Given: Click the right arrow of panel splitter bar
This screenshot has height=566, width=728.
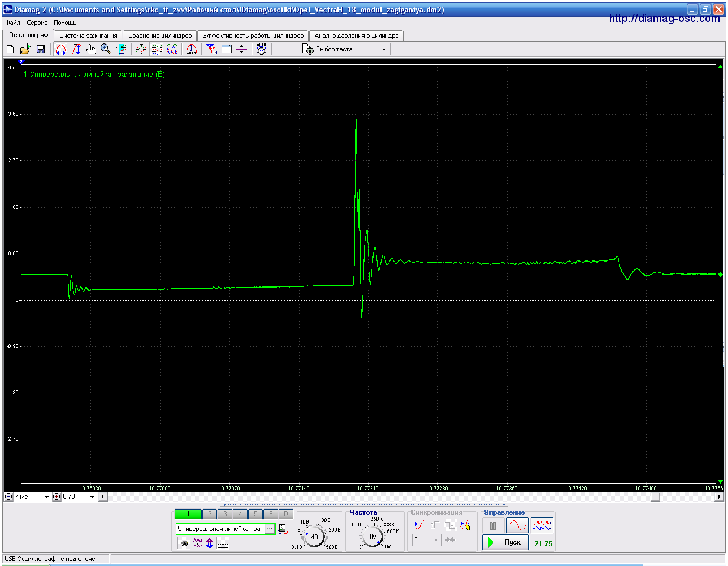Looking at the screenshot, I should tap(505, 504).
